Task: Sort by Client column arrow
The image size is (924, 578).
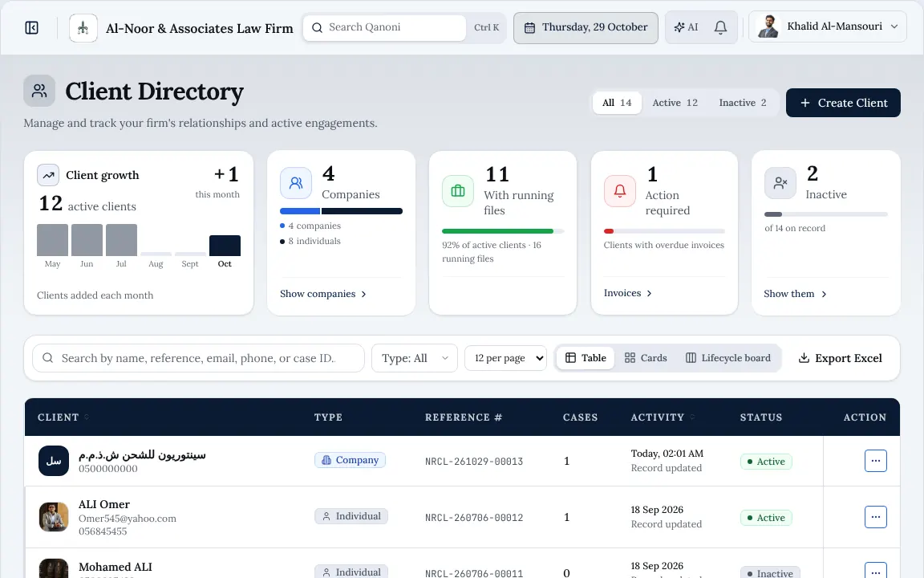Action: [x=87, y=417]
